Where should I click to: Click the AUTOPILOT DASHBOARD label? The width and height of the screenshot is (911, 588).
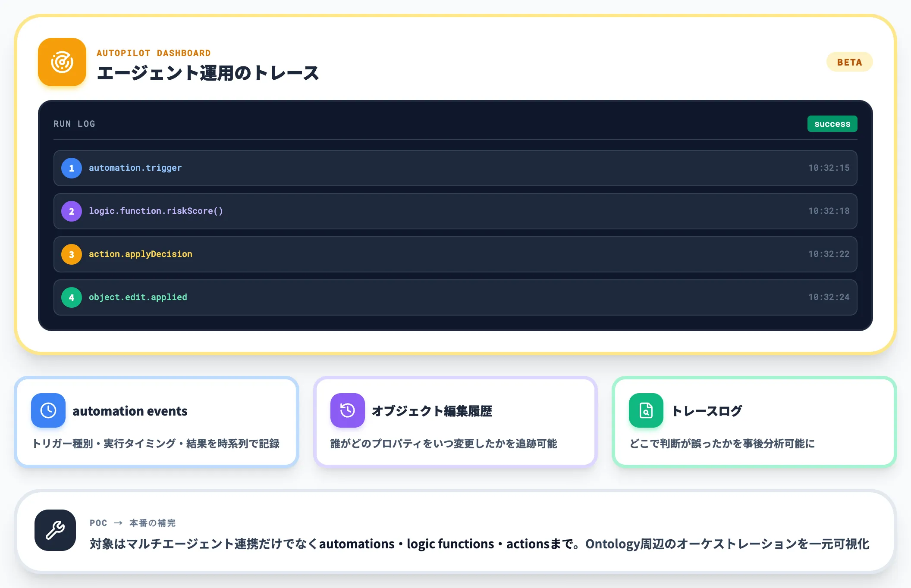tap(154, 53)
